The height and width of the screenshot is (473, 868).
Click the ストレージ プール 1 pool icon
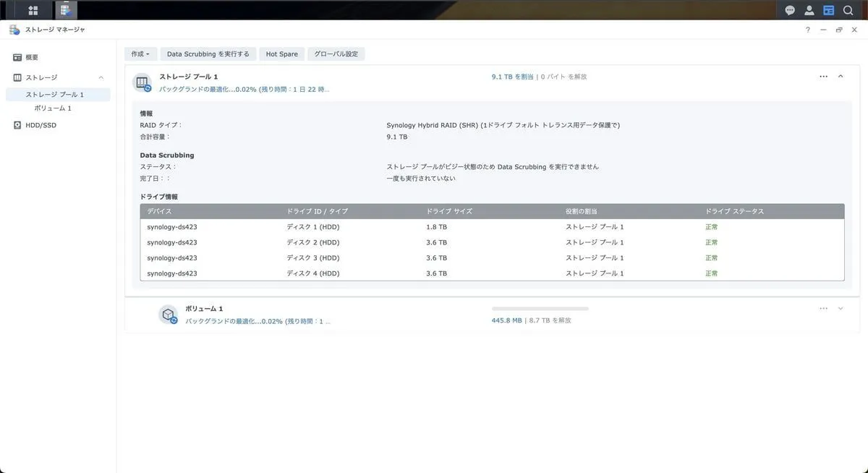(142, 82)
